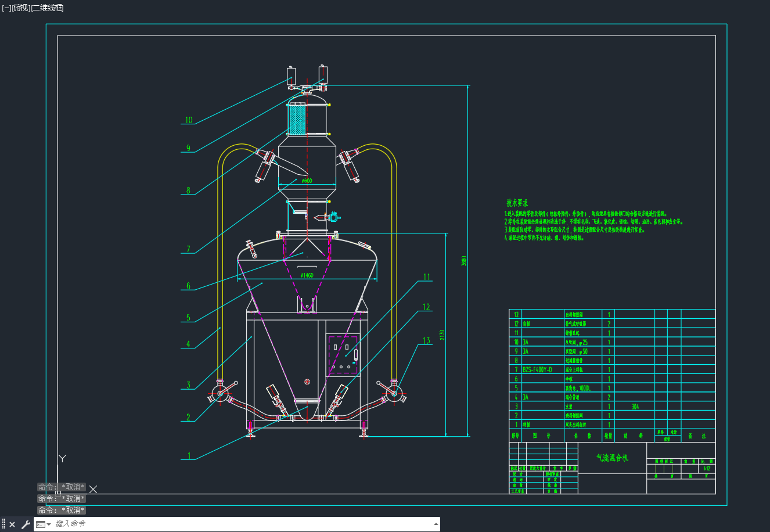
Task: Expand command history with the up arrow
Action: 436,524
